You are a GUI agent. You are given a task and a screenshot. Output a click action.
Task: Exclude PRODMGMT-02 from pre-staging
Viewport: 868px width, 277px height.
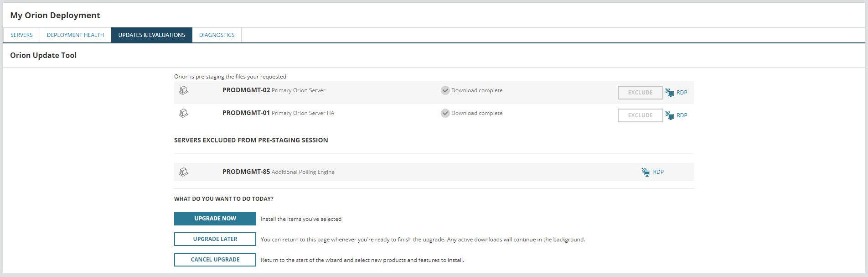point(640,93)
